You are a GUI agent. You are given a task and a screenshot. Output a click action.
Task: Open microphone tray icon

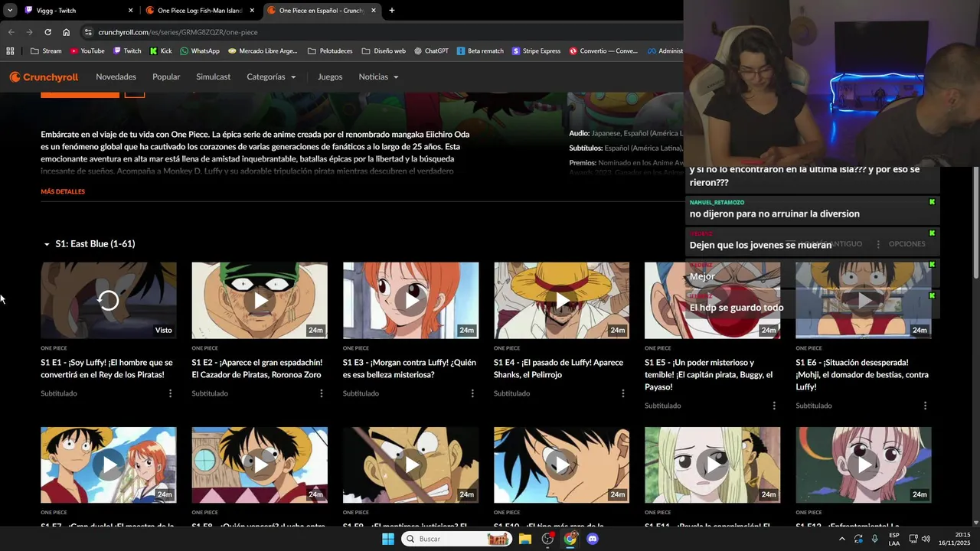tap(874, 539)
